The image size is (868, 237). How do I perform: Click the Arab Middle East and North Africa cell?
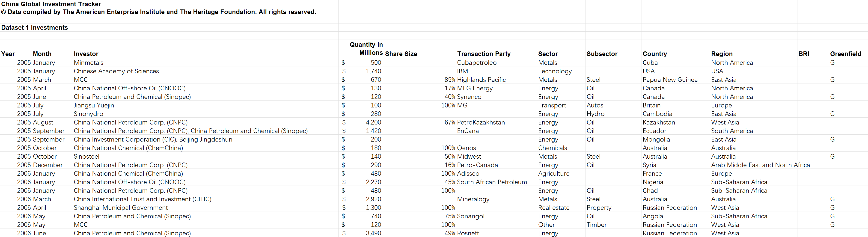pyautogui.click(x=760, y=165)
